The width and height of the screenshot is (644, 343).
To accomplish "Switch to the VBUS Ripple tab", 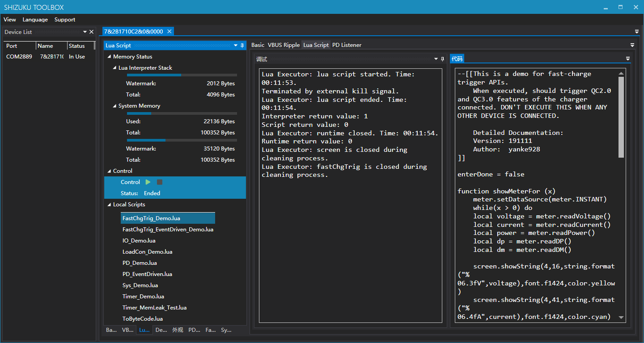I will (284, 45).
